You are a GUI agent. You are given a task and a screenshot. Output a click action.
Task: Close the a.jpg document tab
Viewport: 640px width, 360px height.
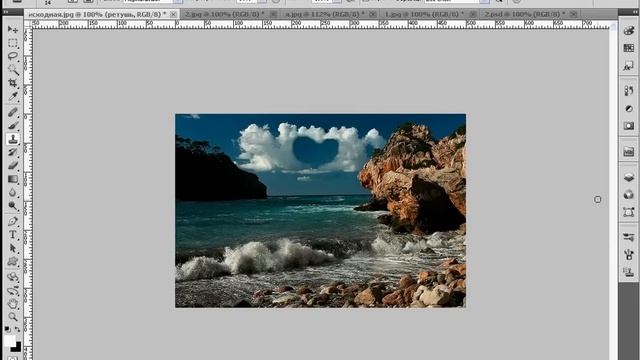coord(373,14)
